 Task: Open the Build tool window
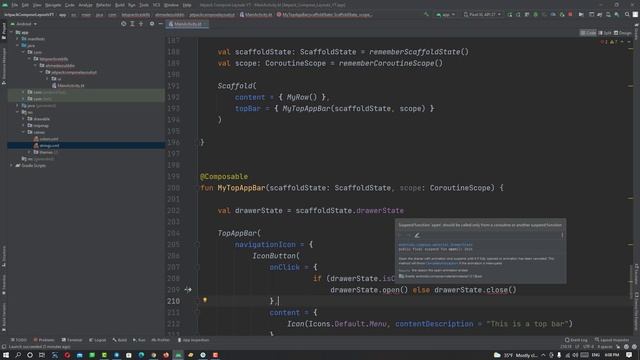pos(120,340)
